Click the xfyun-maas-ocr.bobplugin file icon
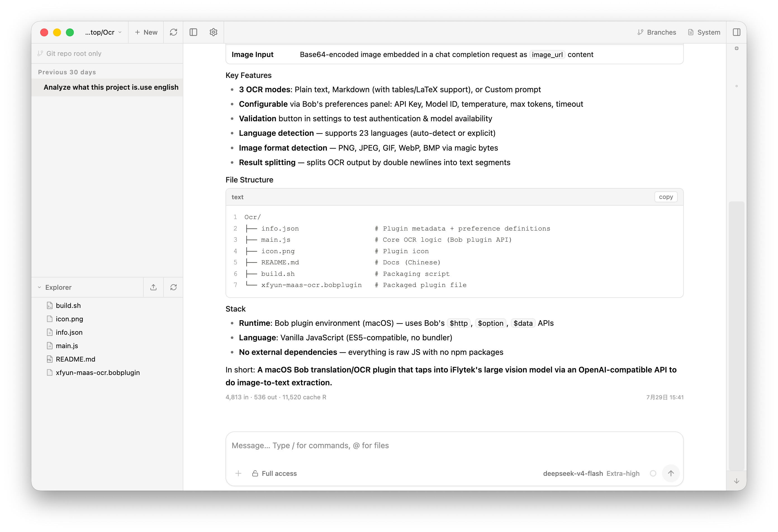The image size is (778, 532). click(50, 372)
